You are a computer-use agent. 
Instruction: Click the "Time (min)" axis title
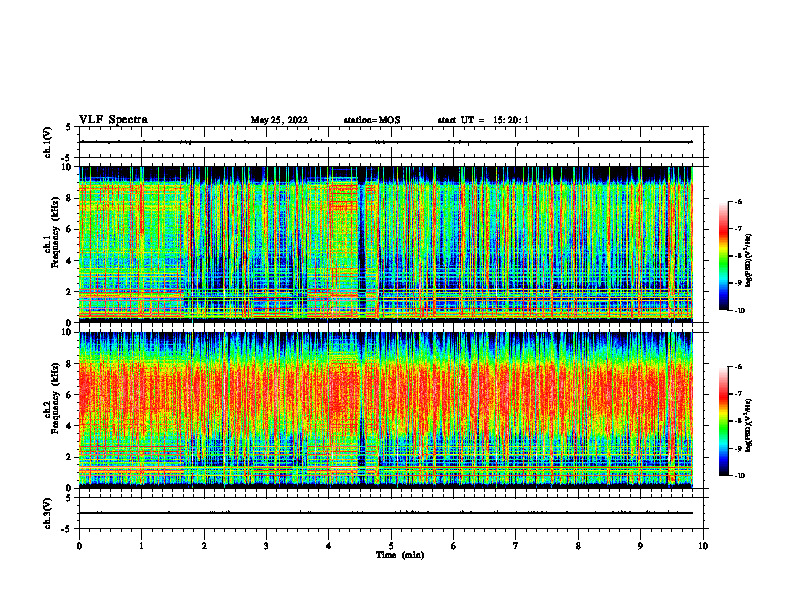[400, 555]
